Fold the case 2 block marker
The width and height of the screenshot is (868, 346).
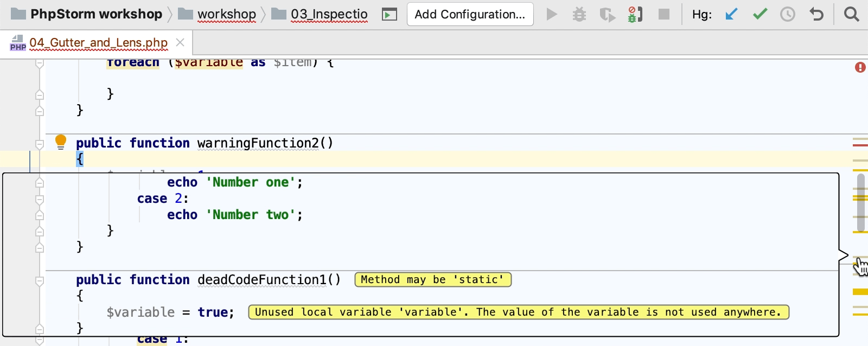(x=40, y=200)
